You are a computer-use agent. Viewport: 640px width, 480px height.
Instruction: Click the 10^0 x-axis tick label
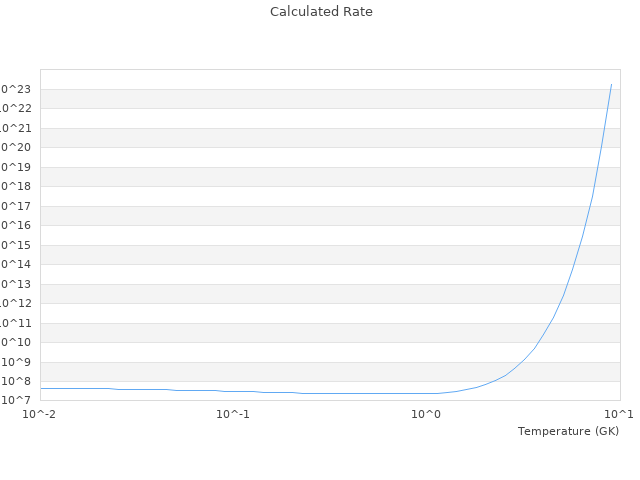click(426, 414)
